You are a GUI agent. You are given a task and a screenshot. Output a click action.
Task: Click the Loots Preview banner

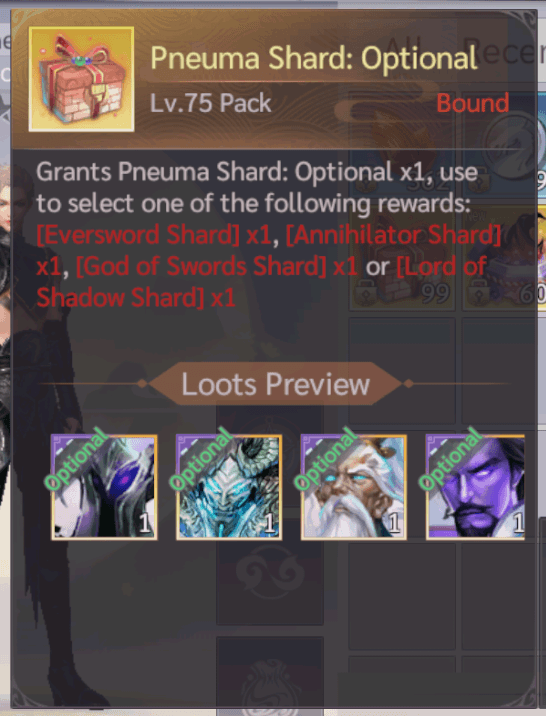pyautogui.click(x=275, y=384)
